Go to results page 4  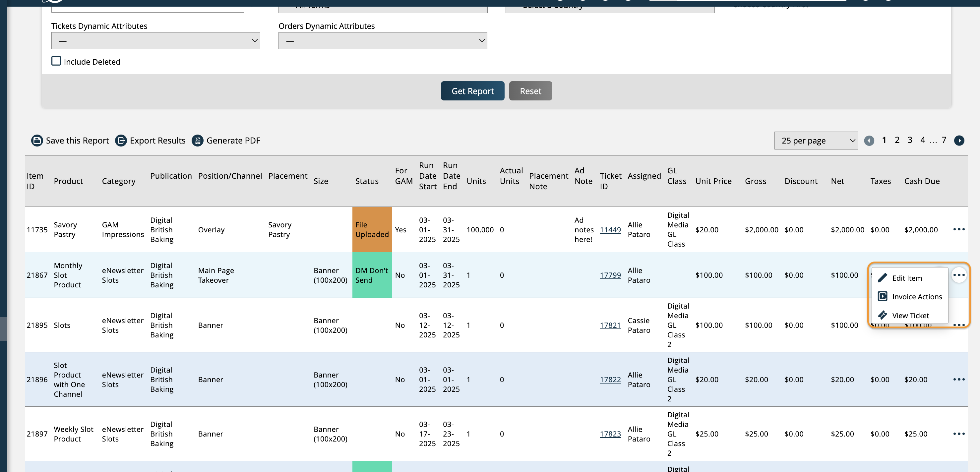(x=923, y=140)
